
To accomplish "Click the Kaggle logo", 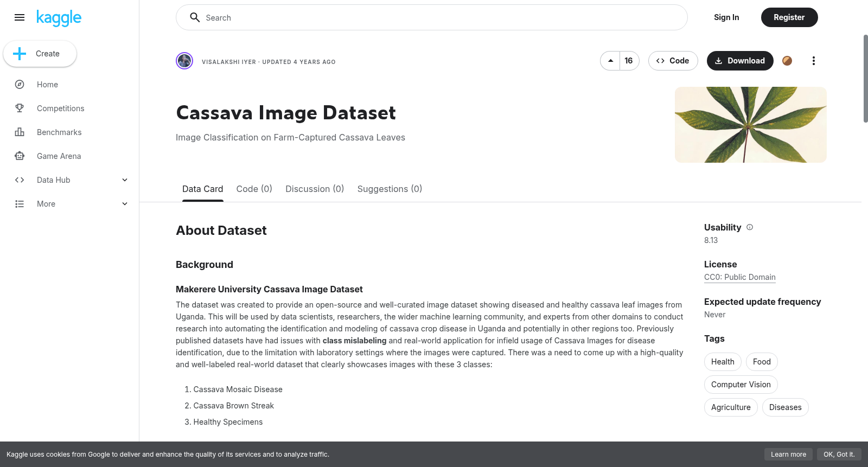I will coord(59,18).
